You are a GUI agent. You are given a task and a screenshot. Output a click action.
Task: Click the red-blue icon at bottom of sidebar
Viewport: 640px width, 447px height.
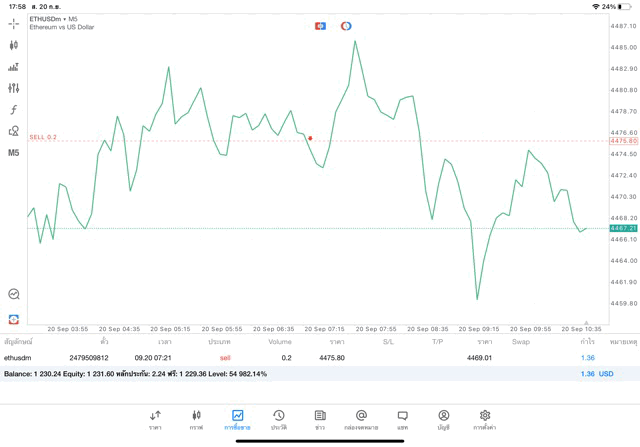14,319
